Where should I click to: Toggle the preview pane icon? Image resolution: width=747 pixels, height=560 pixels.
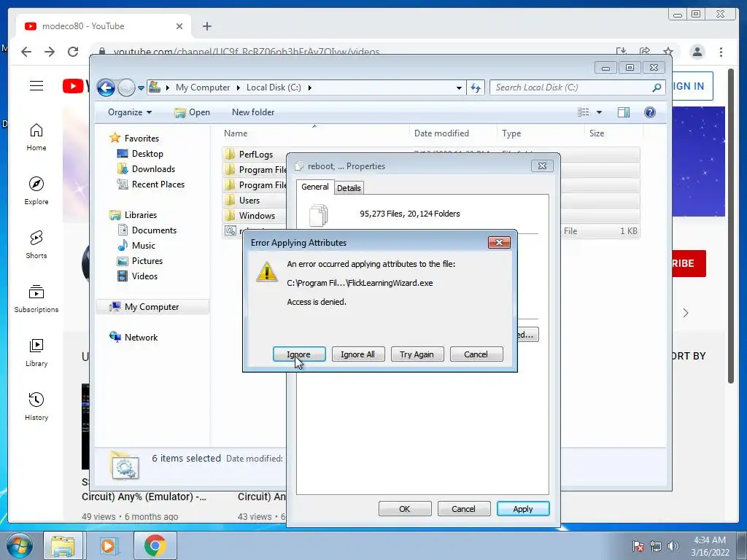[624, 112]
